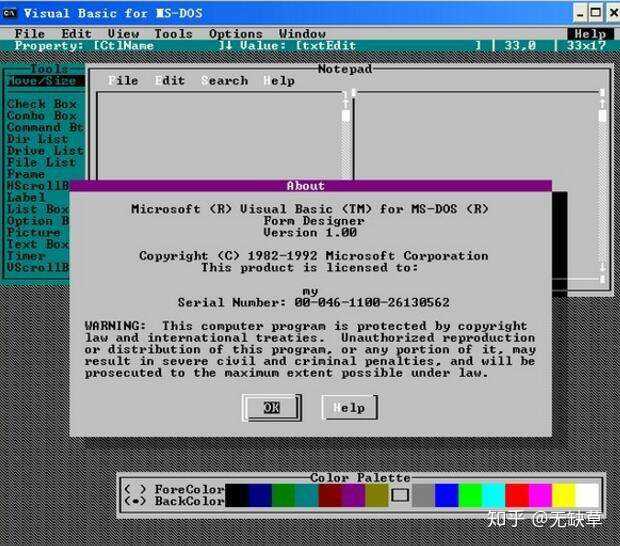Select Timer tool
Image resolution: width=620 pixels, height=546 pixels.
pyautogui.click(x=26, y=256)
